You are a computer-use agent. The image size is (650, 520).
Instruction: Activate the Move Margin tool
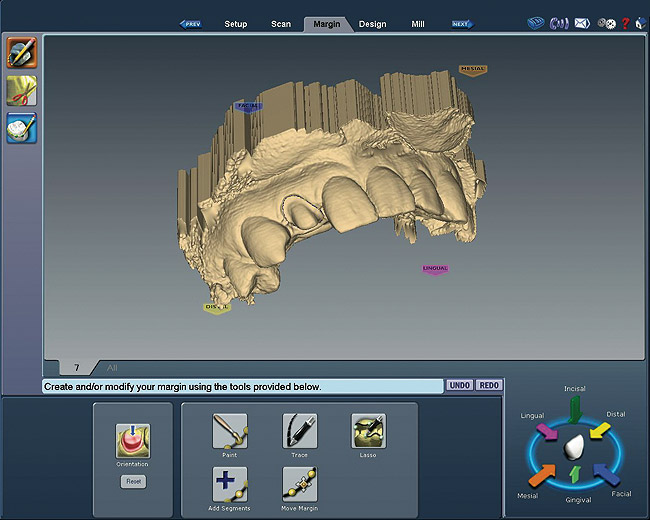pos(299,484)
